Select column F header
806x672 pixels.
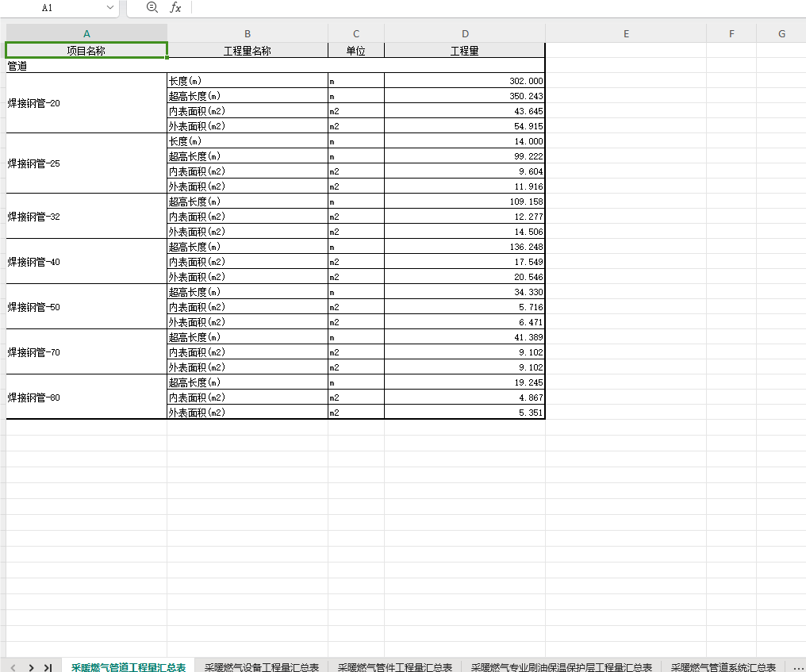coord(731,34)
